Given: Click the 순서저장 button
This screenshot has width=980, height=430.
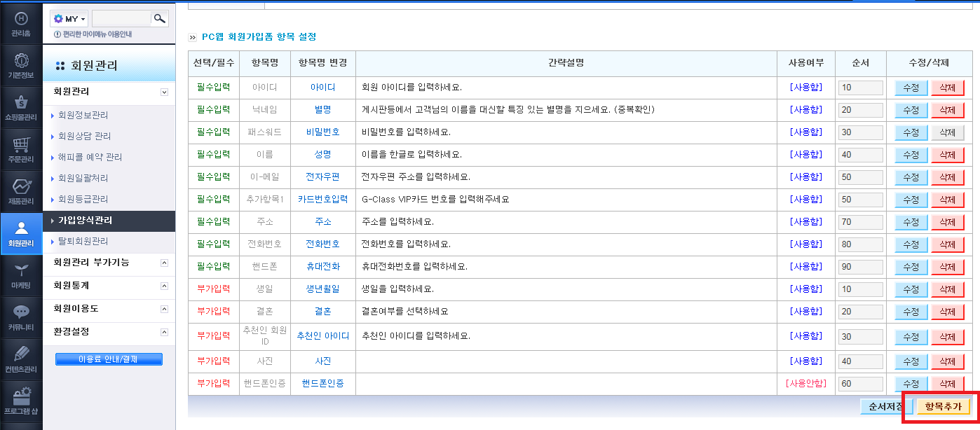Looking at the screenshot, I should pyautogui.click(x=887, y=406).
